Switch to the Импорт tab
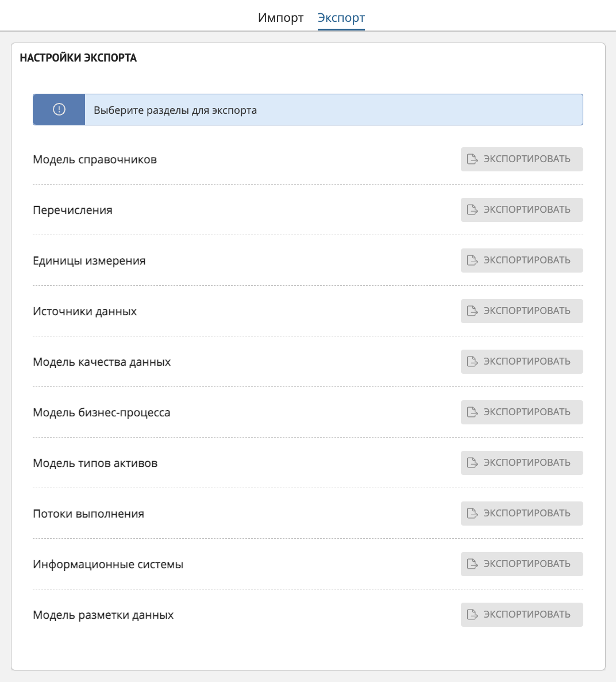 tap(280, 18)
